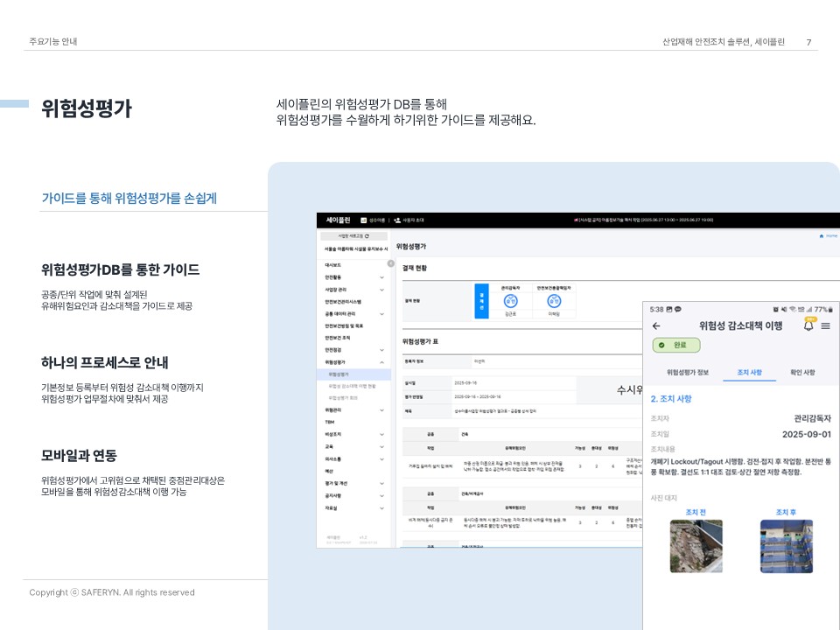Open the mobile hamburger menu
840x630 pixels.
point(825,326)
